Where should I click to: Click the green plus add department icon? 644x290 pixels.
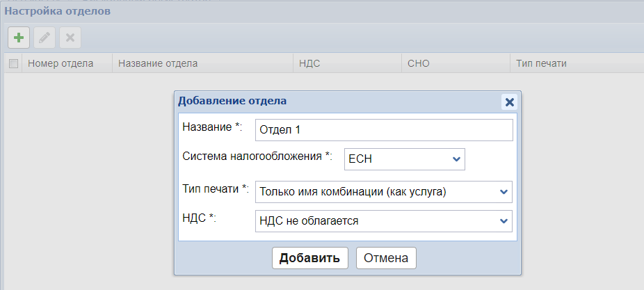[19, 37]
